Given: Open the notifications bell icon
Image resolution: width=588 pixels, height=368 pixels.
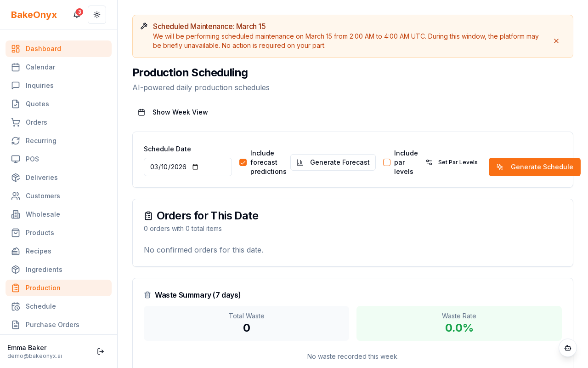Looking at the screenshot, I should [76, 15].
